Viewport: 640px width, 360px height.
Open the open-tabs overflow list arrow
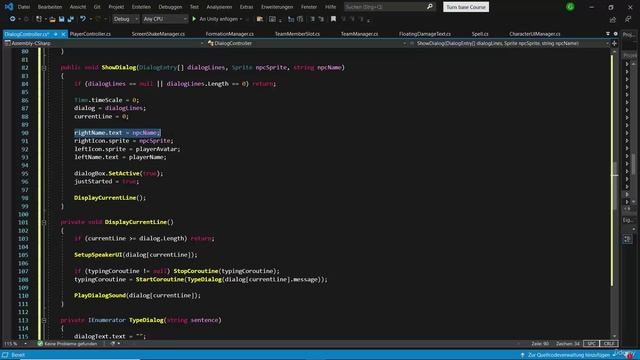[x=608, y=34]
